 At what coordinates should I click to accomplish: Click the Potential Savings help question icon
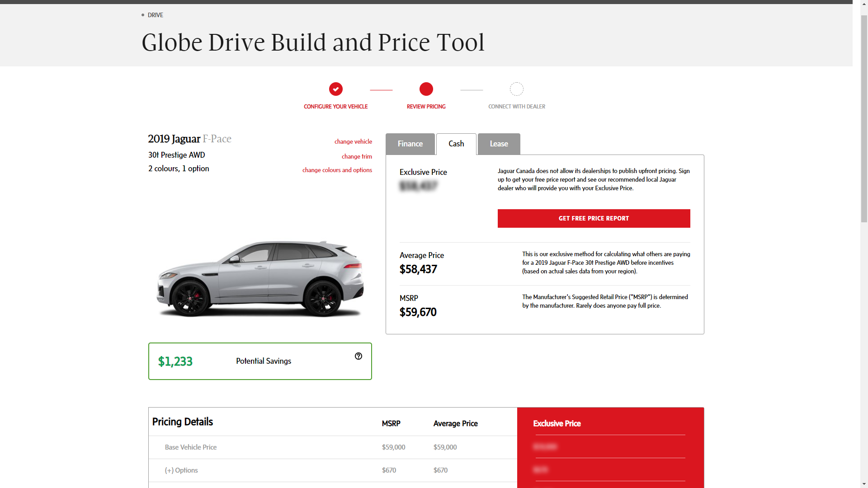tap(359, 356)
